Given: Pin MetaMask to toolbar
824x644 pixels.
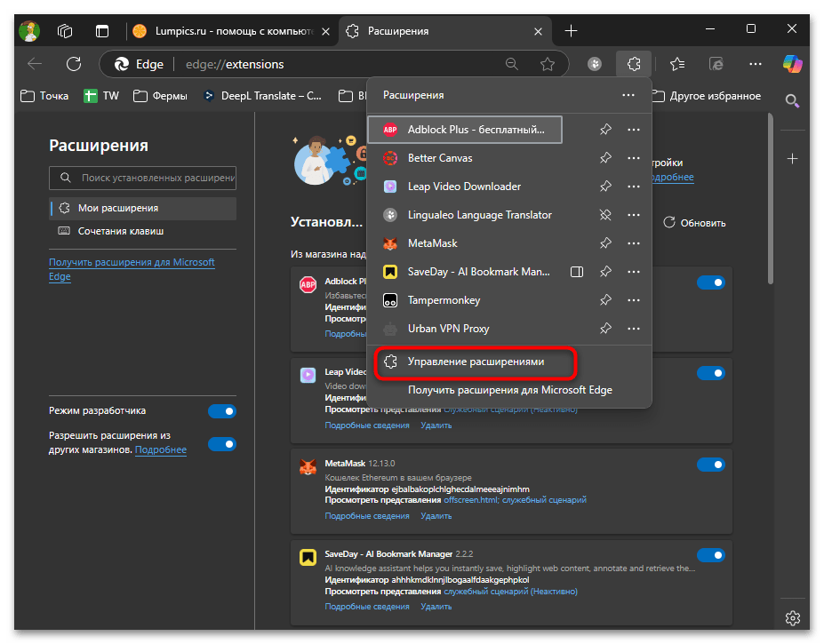Looking at the screenshot, I should [605, 243].
